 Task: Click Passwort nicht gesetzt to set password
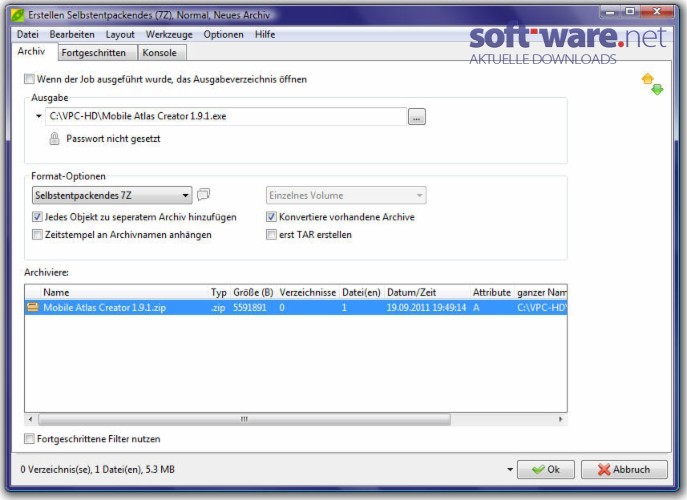tap(113, 138)
